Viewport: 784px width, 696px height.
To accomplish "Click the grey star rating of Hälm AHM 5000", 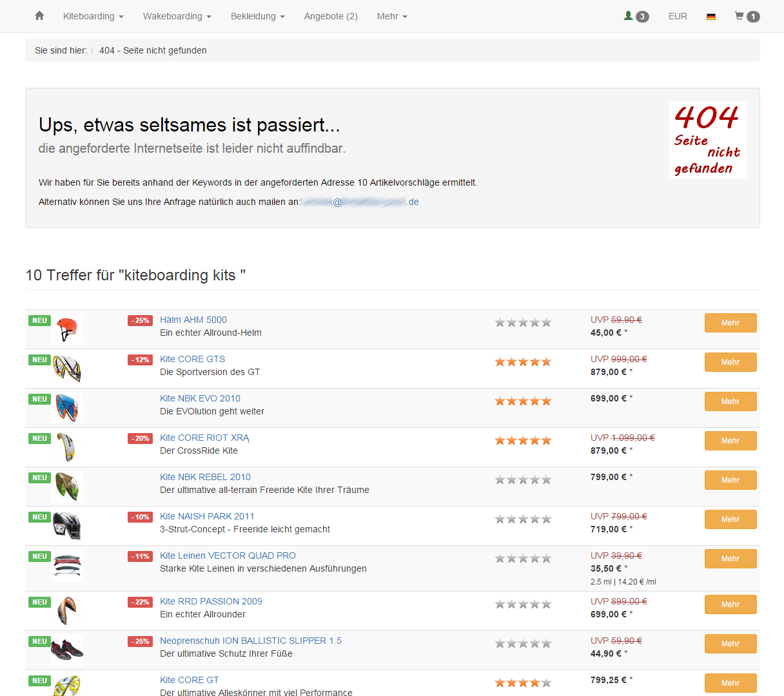I will coord(523,322).
